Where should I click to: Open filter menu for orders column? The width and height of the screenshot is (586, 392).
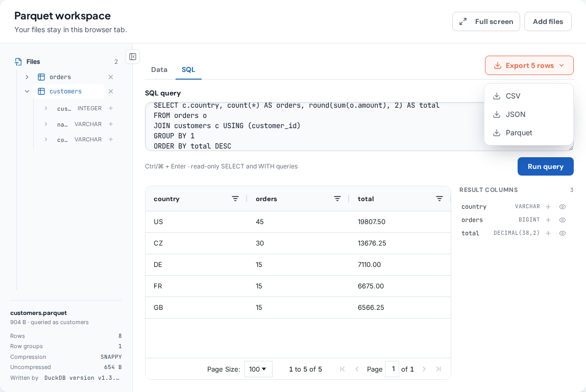click(x=337, y=199)
